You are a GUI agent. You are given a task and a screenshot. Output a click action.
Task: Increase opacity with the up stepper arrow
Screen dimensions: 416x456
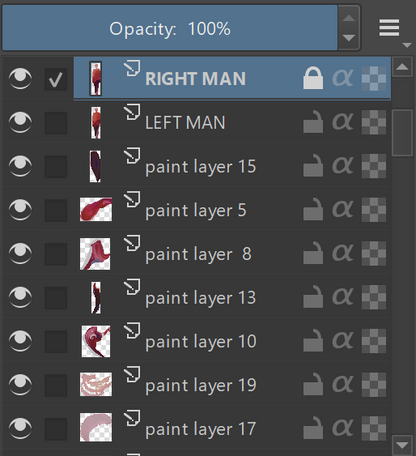coord(349,18)
